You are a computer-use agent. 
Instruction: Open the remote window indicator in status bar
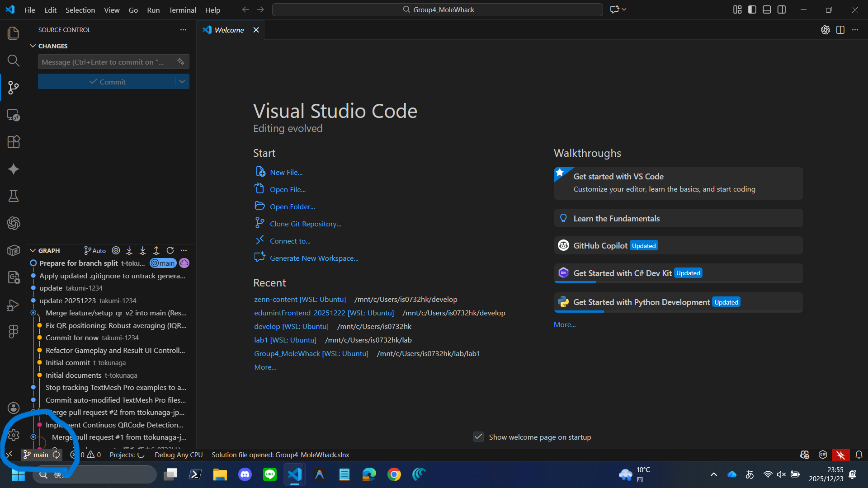[9, 455]
